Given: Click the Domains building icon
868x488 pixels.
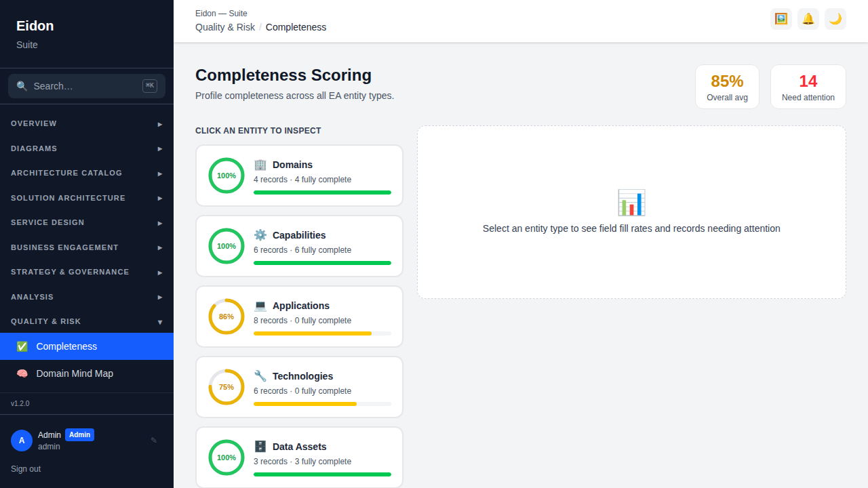Looking at the screenshot, I should click(260, 165).
